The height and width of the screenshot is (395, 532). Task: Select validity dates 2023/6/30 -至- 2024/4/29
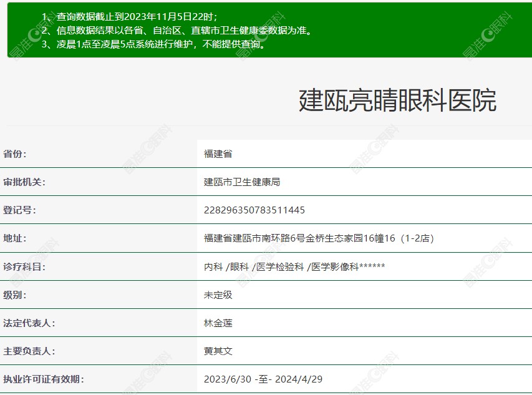click(263, 379)
